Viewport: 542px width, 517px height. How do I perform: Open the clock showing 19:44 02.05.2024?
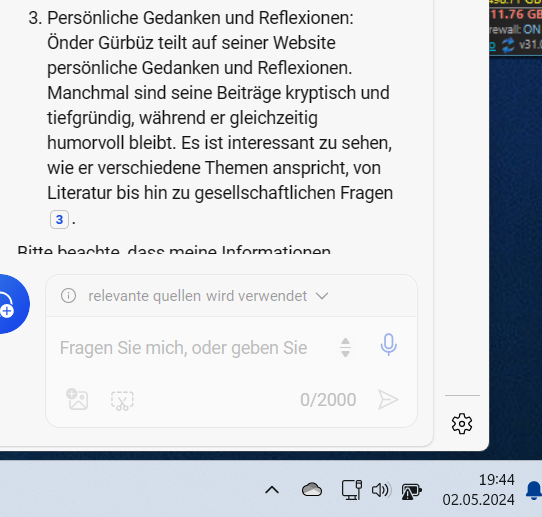479,490
